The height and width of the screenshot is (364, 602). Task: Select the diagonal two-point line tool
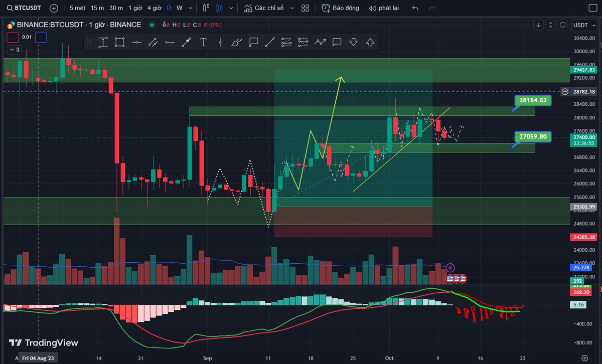coord(153,42)
